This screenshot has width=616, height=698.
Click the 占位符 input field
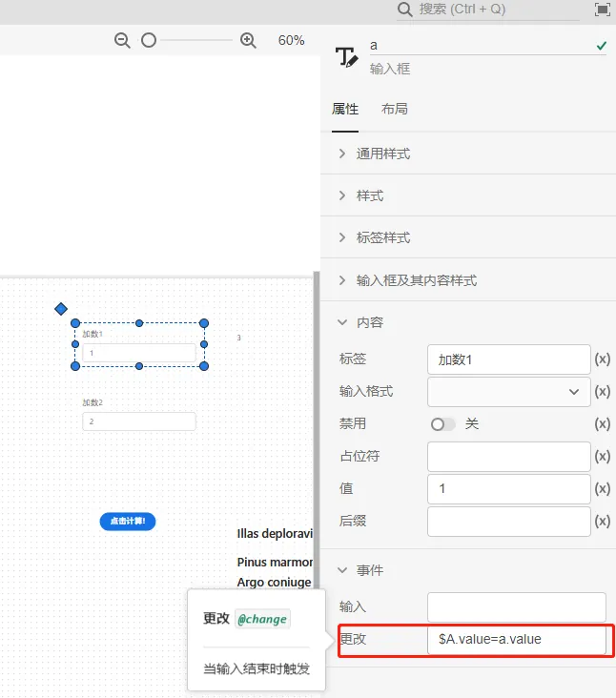(508, 457)
